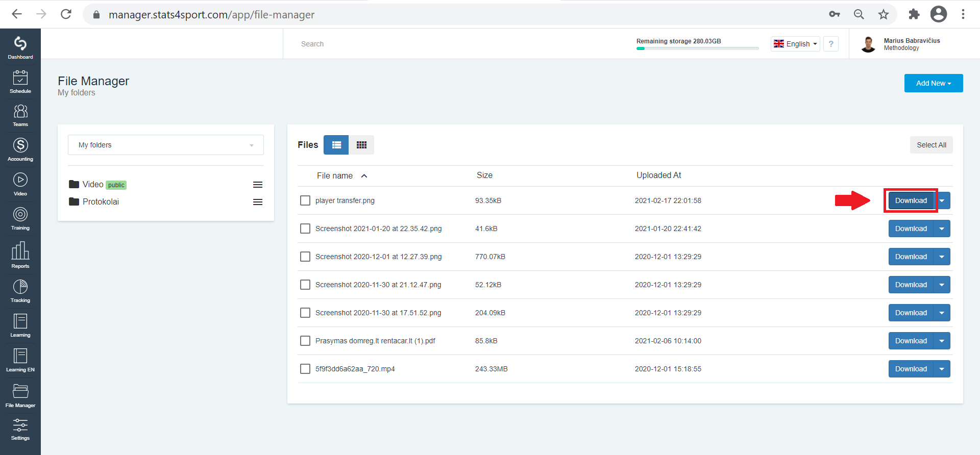This screenshot has height=455, width=980.
Task: Open the English language dropdown
Action: coord(795,44)
